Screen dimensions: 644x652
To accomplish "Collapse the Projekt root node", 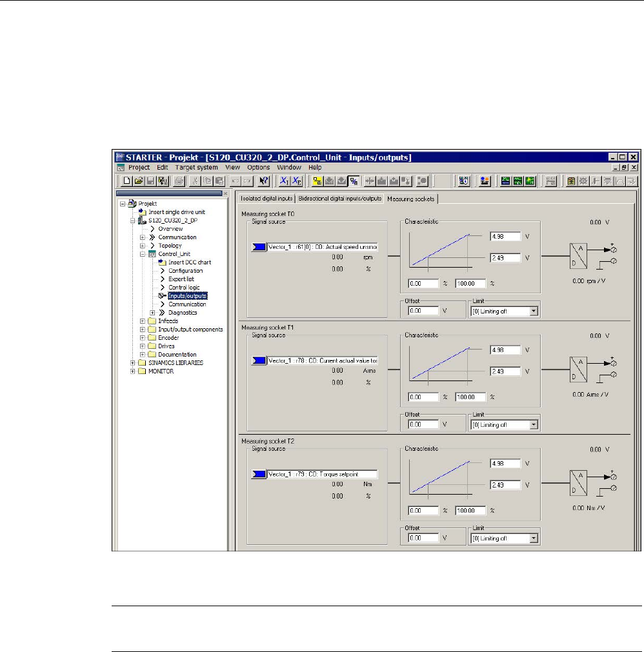I will pos(123,204).
